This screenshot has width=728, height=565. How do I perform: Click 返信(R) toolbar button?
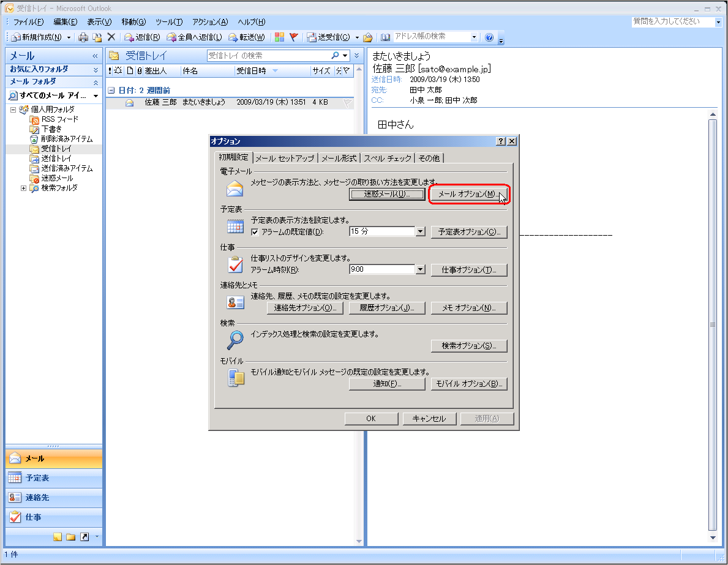(x=142, y=37)
